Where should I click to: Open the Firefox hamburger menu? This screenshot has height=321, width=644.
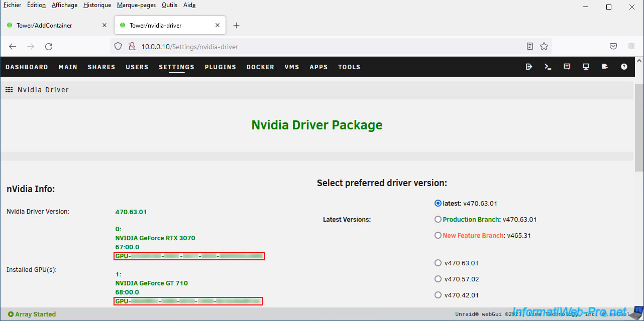click(631, 46)
